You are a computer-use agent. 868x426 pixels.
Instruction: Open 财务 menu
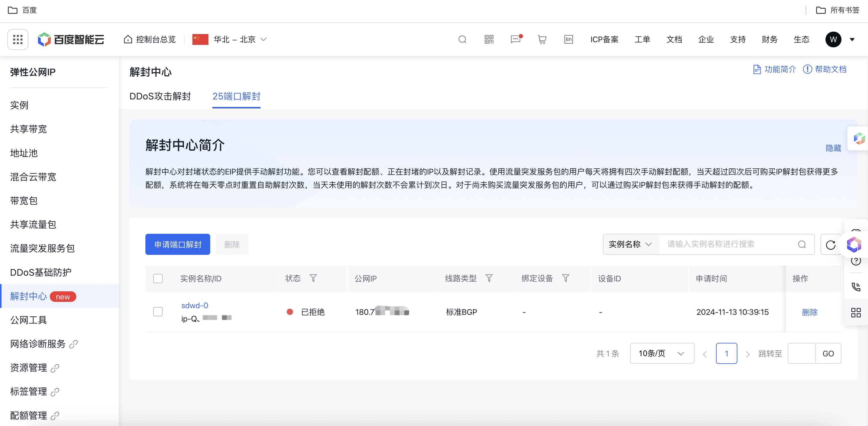pos(770,39)
